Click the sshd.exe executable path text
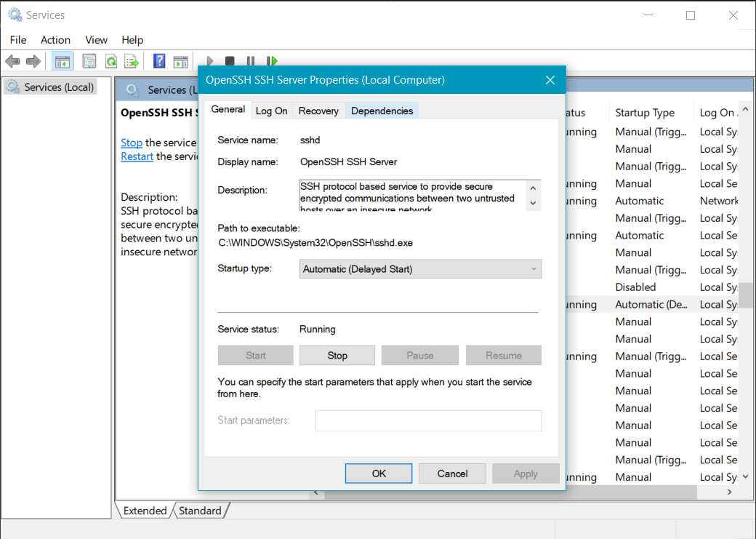 point(315,243)
